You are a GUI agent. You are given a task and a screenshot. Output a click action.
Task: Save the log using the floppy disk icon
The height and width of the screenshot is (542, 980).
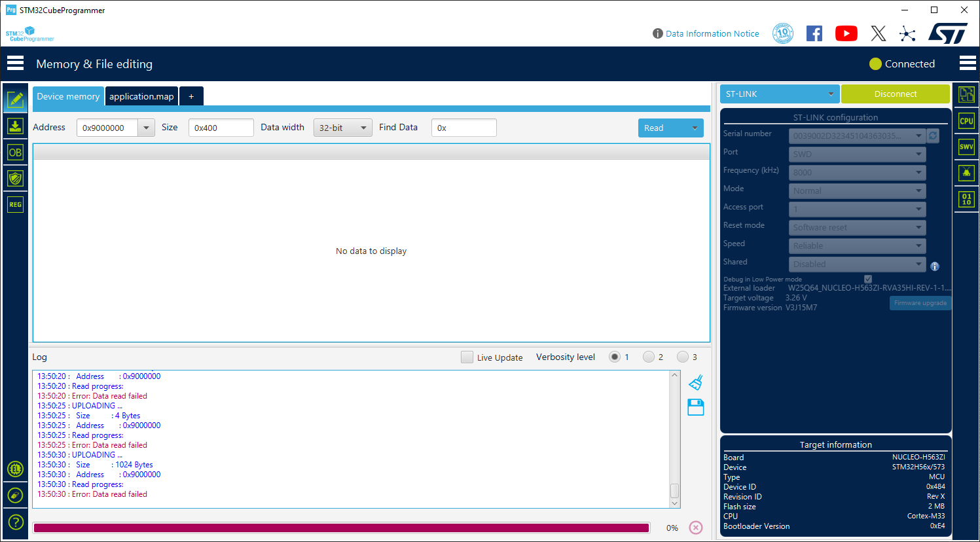point(695,407)
